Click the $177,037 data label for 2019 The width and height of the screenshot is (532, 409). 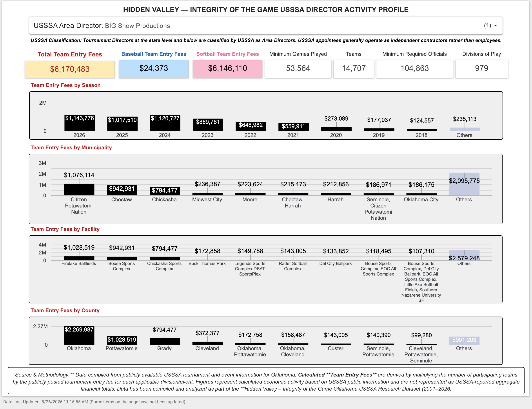[x=379, y=120]
